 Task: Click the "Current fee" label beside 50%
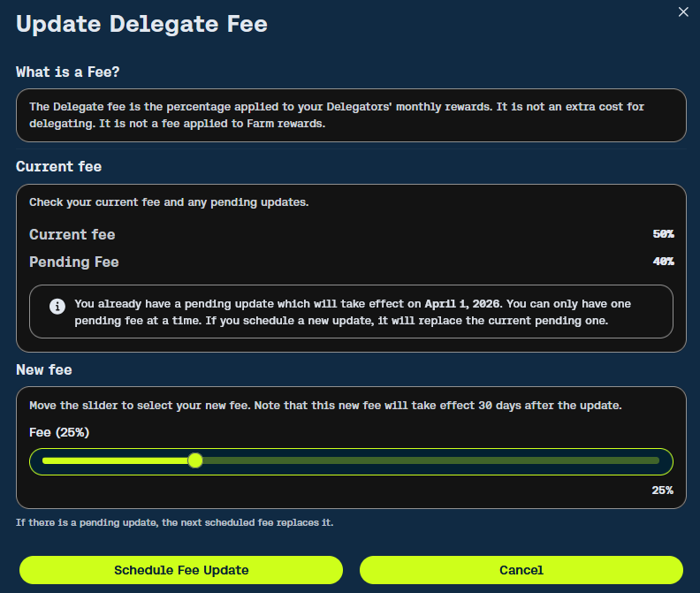72,234
